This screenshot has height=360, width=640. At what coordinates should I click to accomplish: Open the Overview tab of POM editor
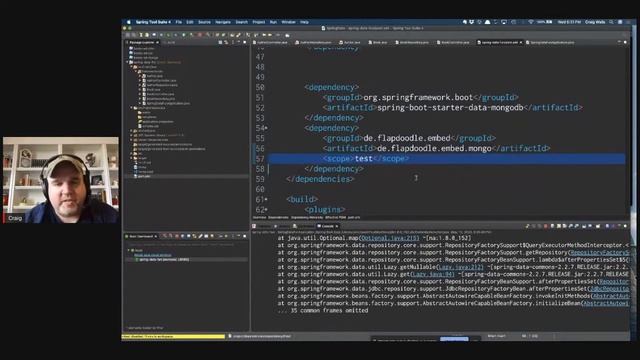coord(259,218)
